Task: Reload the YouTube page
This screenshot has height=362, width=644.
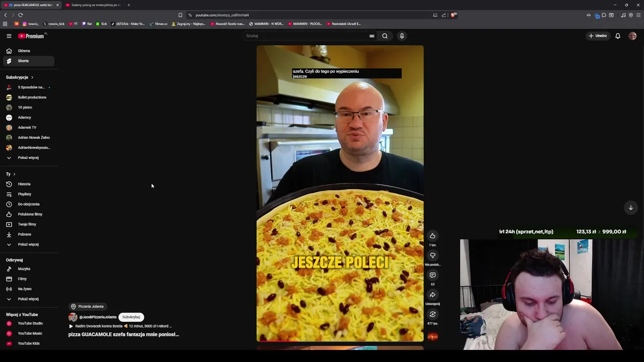Action: pyautogui.click(x=20, y=15)
